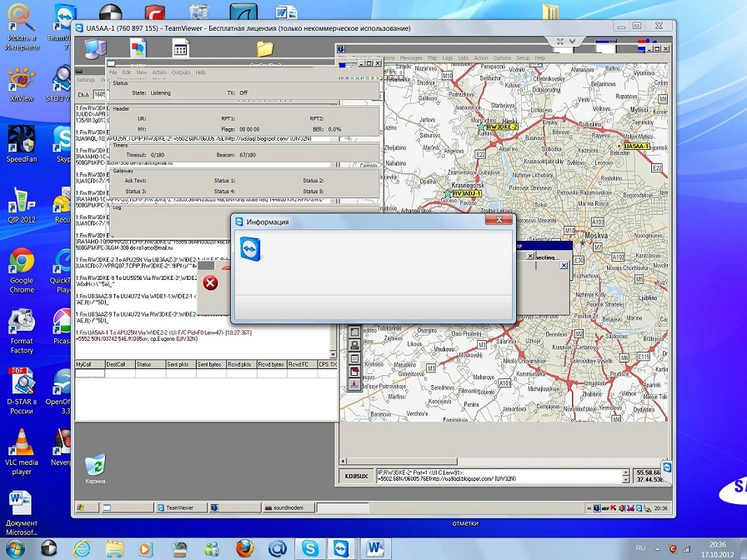
Task: Click the KO85UX locator button
Action: coord(356,476)
